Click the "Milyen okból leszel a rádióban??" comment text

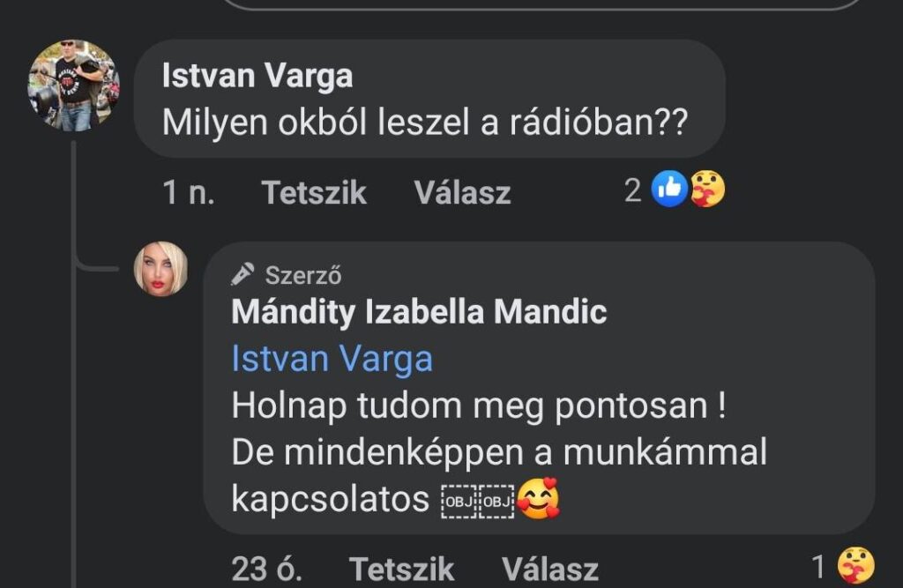point(425,125)
